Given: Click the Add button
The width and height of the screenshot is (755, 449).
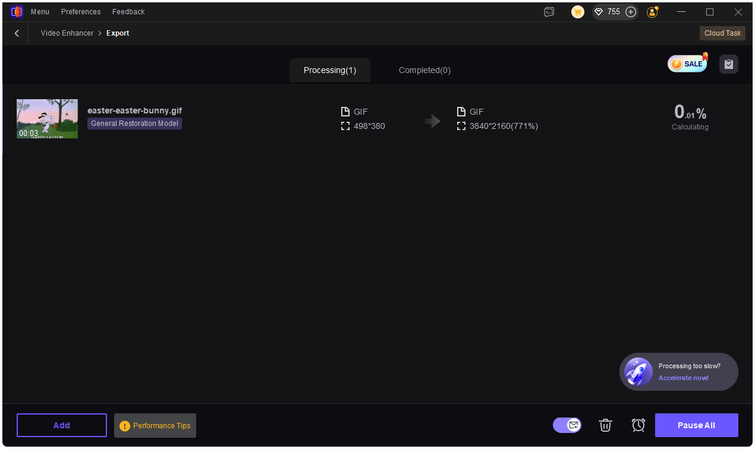Looking at the screenshot, I should [x=61, y=425].
